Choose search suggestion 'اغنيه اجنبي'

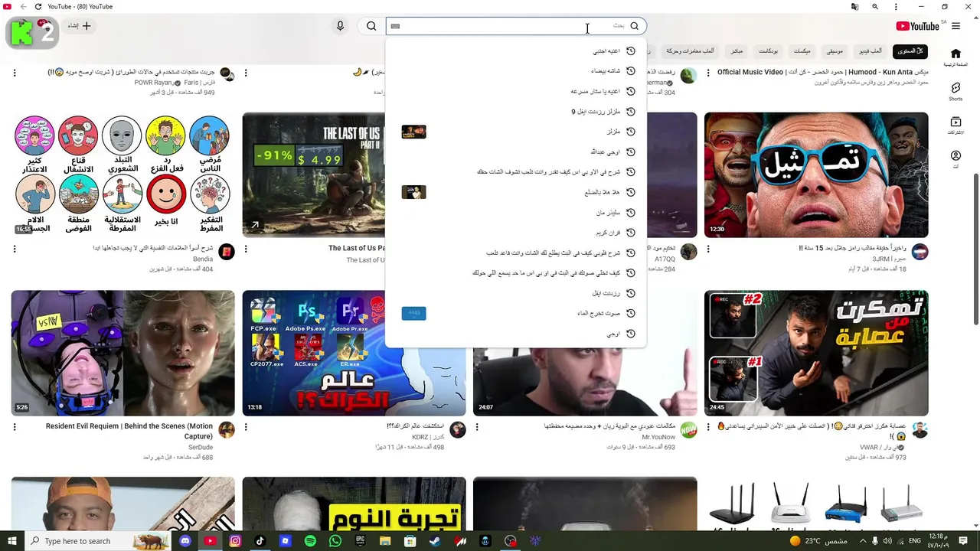pos(516,51)
